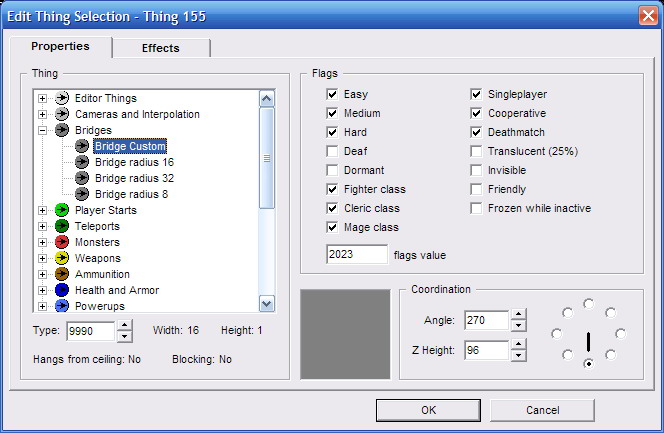Click the thing list vertical scrollbar thumb
Image resolution: width=664 pixels, height=433 pixels.
267,158
